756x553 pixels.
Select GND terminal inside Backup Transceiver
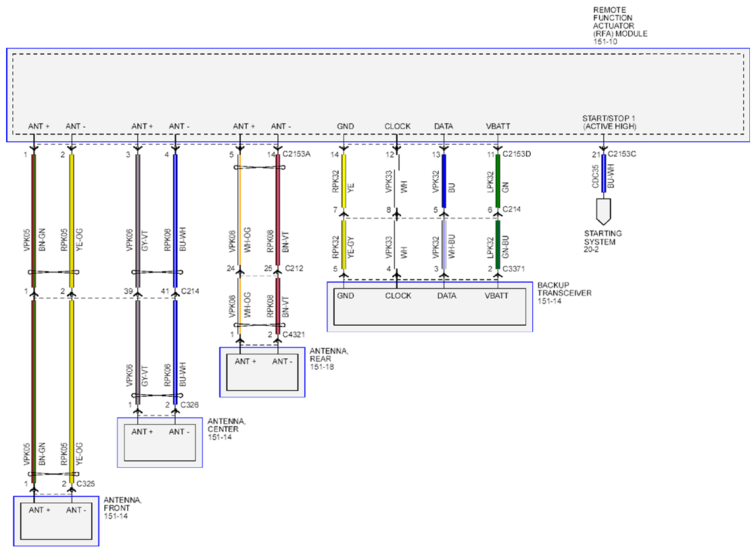click(x=346, y=295)
